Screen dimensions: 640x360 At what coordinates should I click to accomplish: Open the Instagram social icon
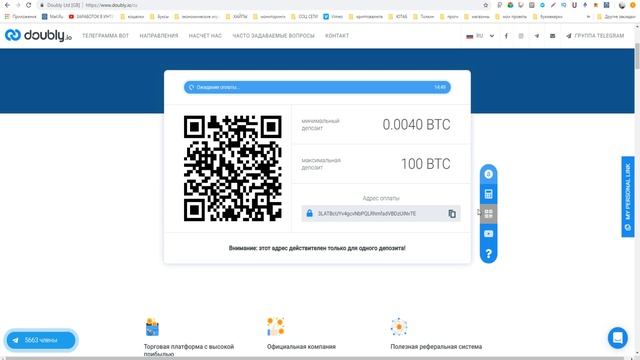tap(521, 36)
